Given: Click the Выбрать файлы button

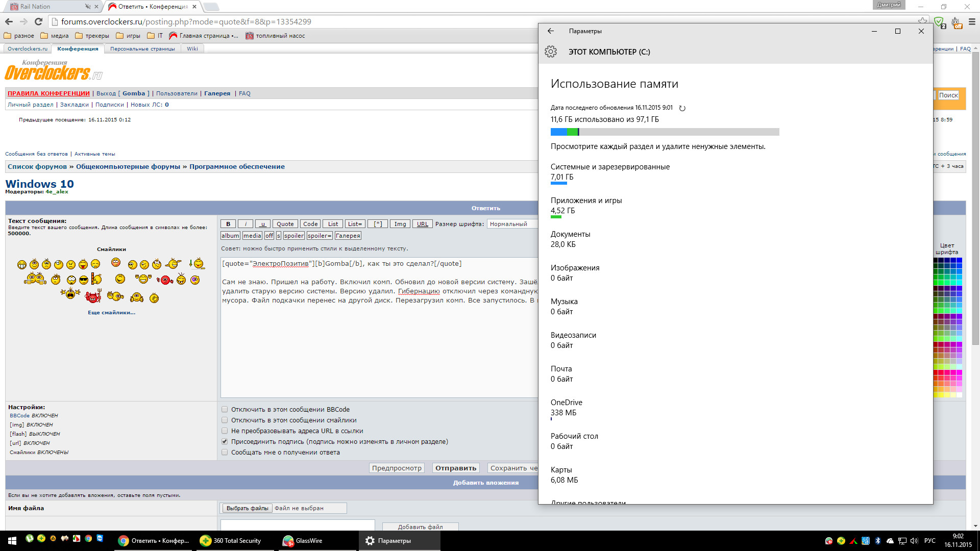Looking at the screenshot, I should pos(247,508).
